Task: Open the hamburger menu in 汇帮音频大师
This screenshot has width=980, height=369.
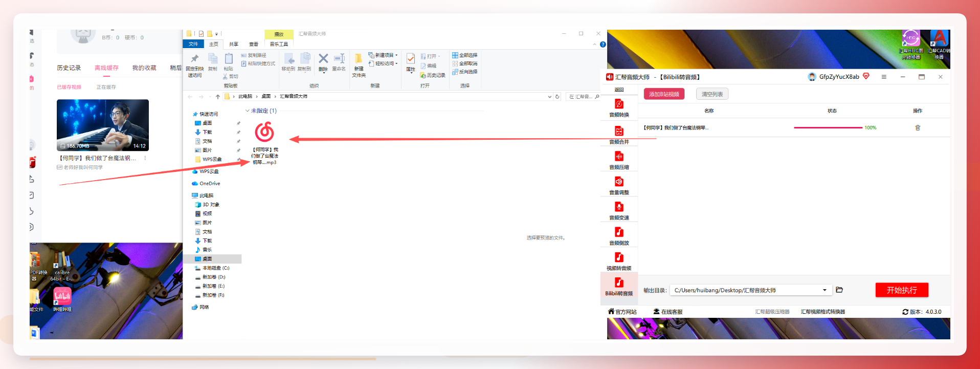Action: tap(884, 77)
